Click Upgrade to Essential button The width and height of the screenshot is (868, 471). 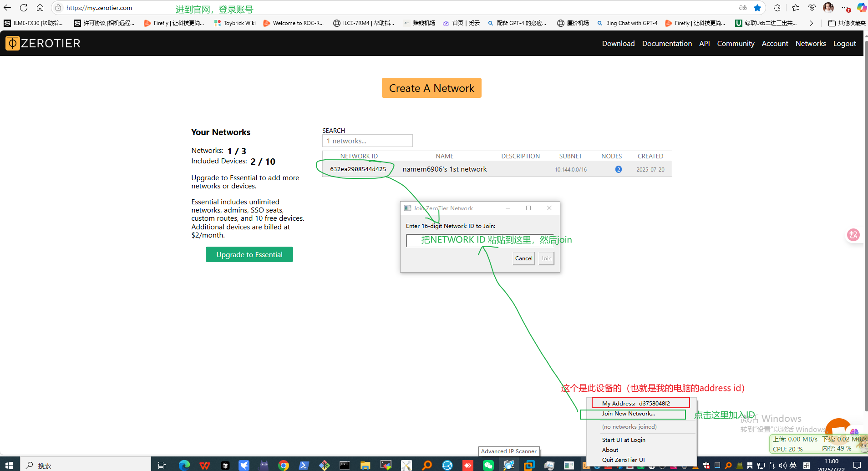[249, 254]
